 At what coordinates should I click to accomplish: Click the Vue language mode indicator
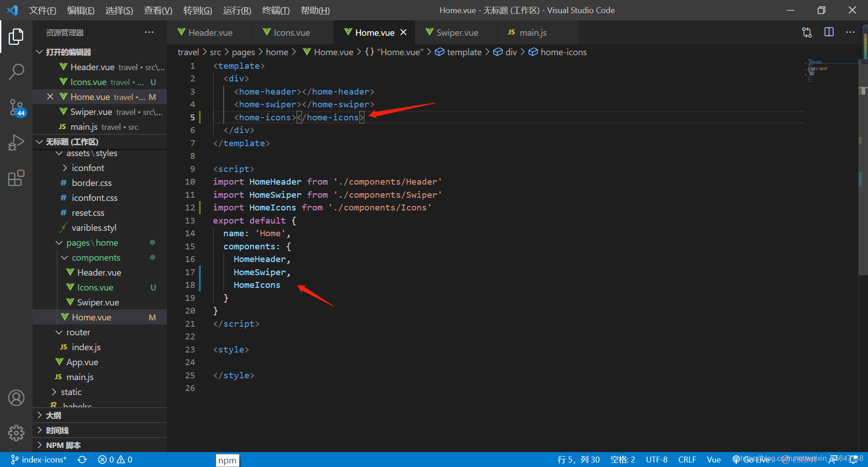pos(714,460)
